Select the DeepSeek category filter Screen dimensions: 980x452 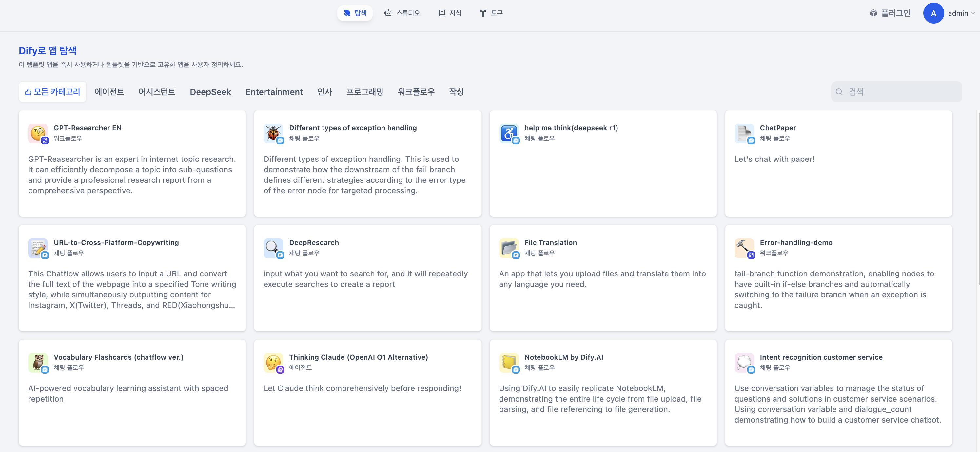[210, 92]
